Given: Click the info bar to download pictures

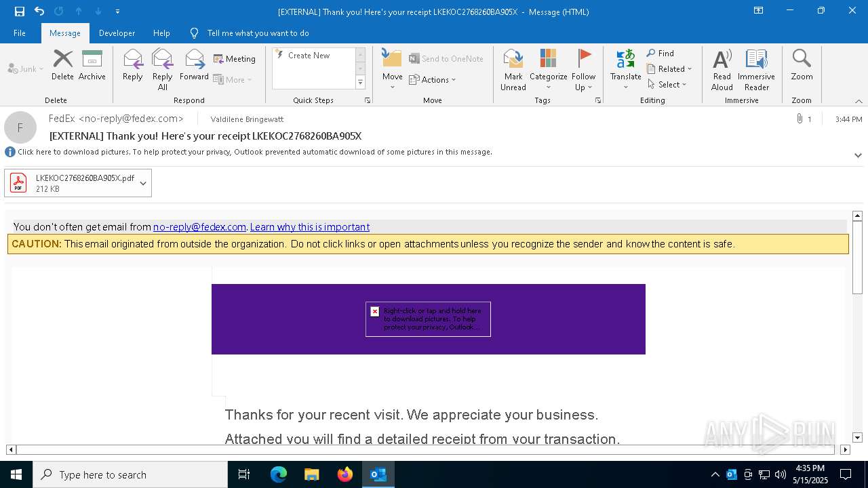Looking at the screenshot, I should coord(254,152).
